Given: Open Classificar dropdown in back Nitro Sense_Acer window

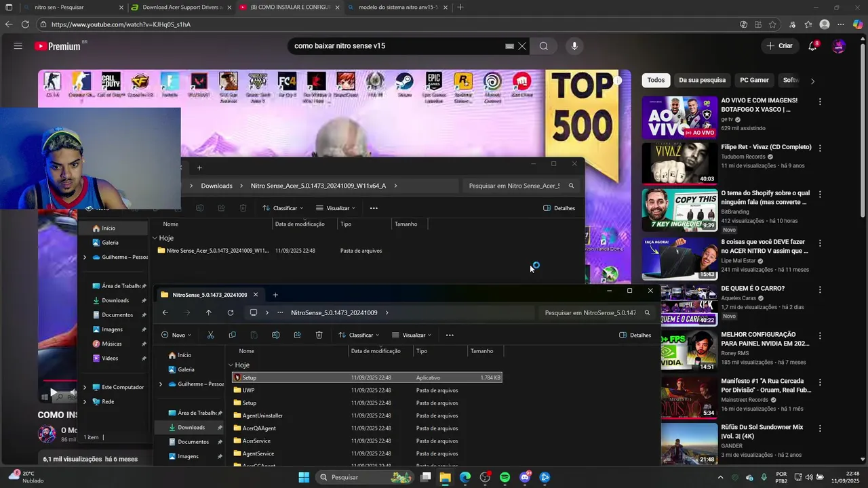Looking at the screenshot, I should (283, 208).
